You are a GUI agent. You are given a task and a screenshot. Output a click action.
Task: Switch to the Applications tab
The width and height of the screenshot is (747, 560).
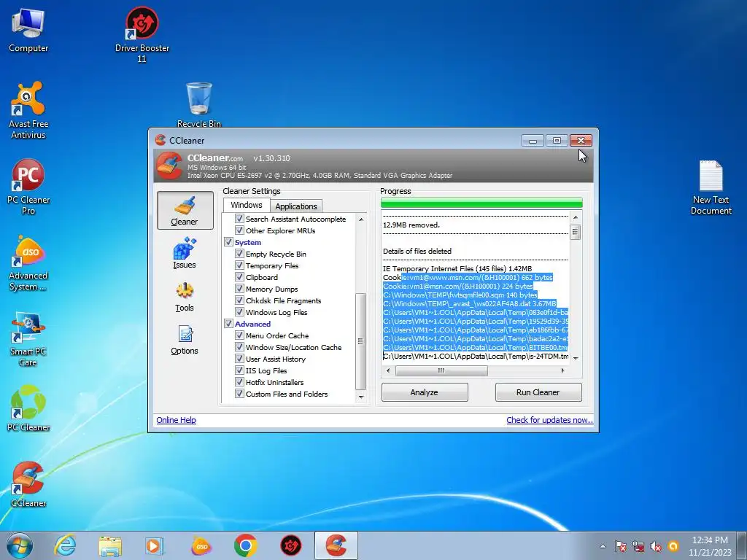(x=296, y=206)
